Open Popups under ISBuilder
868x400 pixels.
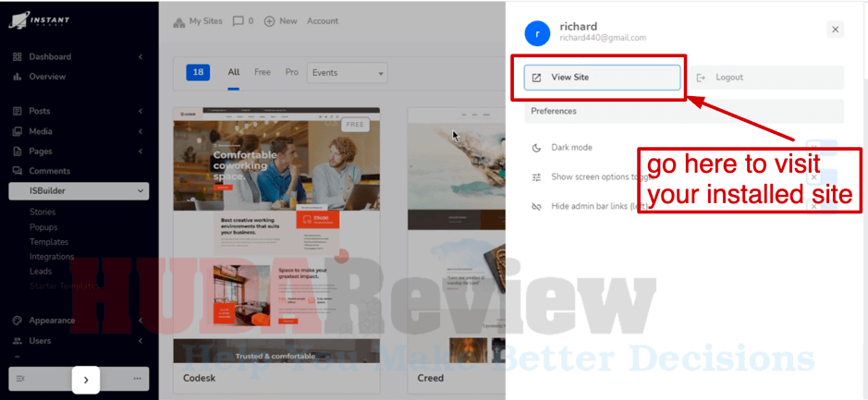[x=43, y=227]
